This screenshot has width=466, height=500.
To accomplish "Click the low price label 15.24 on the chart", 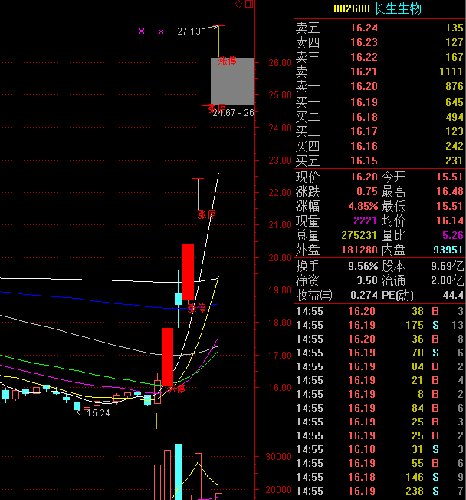I will tap(98, 413).
